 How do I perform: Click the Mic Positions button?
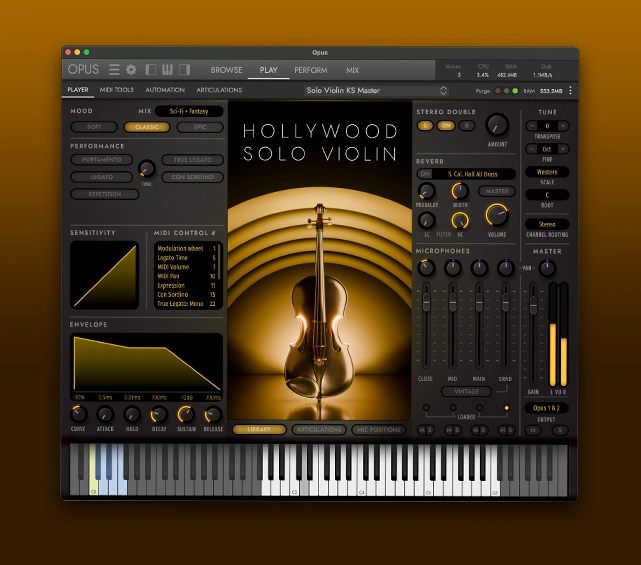point(379,430)
